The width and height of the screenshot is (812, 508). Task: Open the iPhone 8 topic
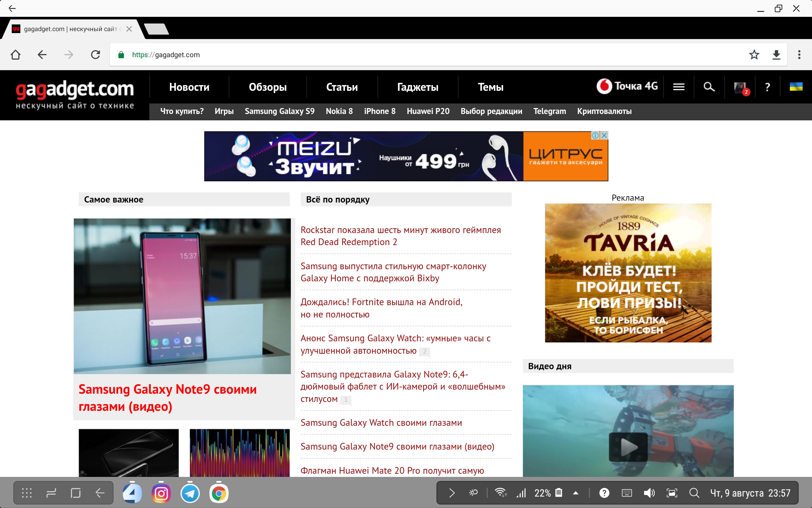(380, 111)
